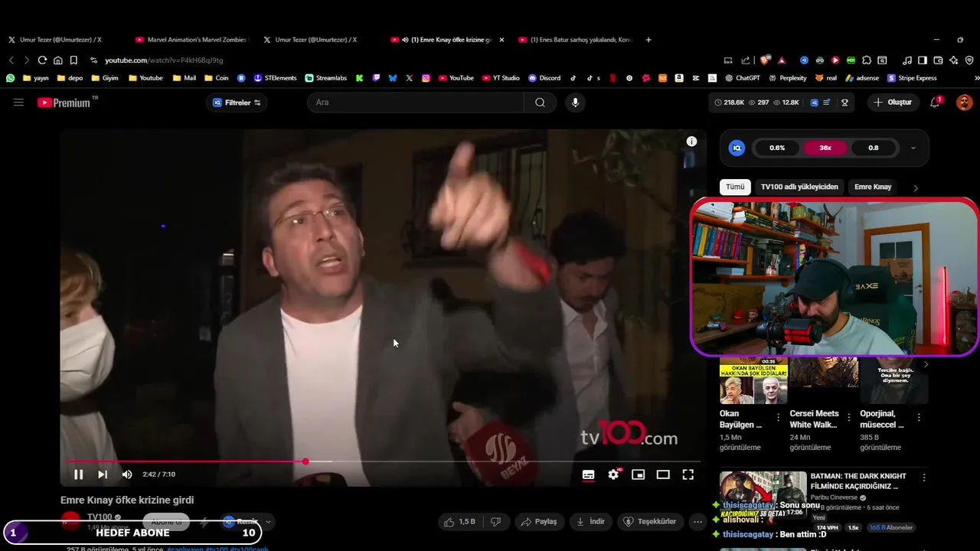This screenshot has width=980, height=551.
Task: Open the account avatar menu
Action: click(964, 103)
